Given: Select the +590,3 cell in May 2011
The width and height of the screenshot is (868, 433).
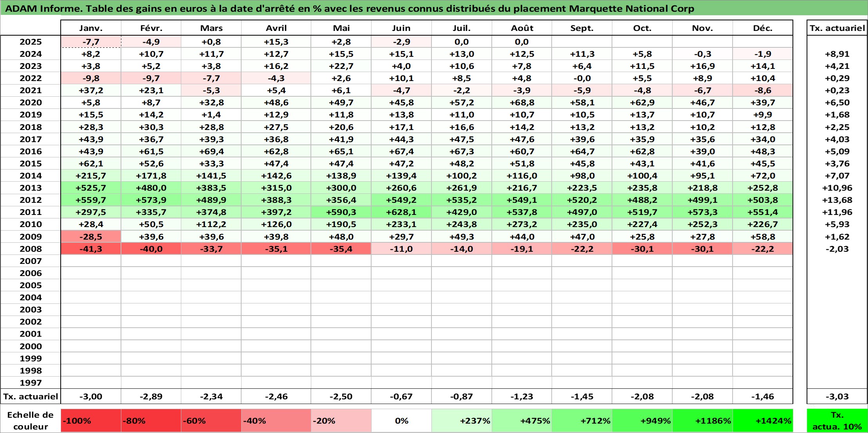Looking at the screenshot, I should [341, 212].
